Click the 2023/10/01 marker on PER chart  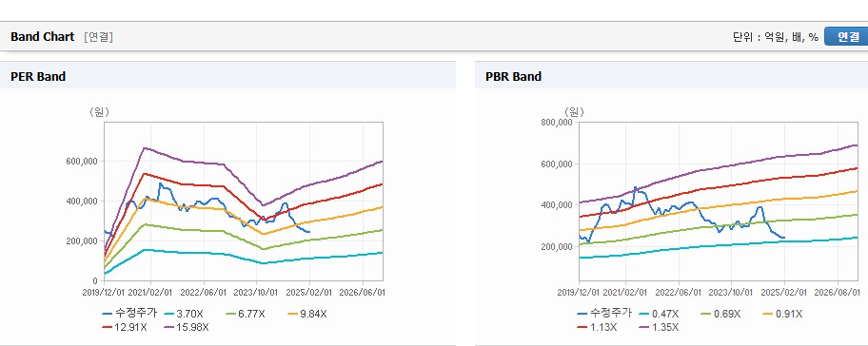[x=257, y=291]
